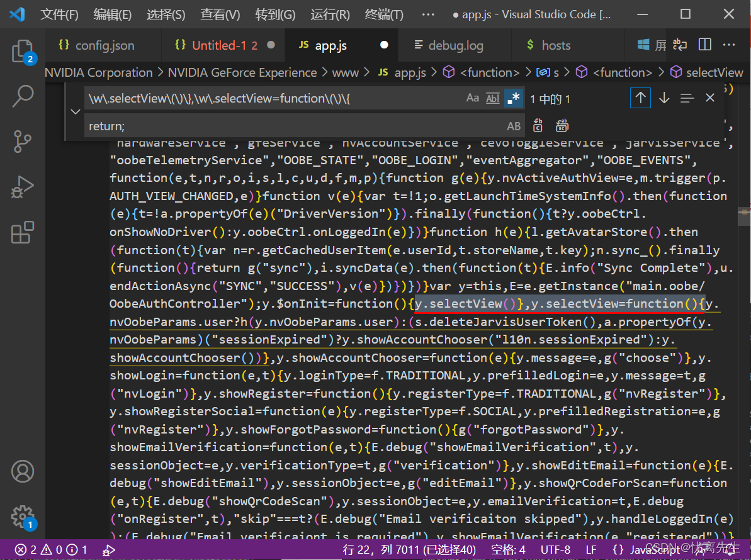This screenshot has width=751, height=560.
Task: Go to next match arrow
Action: 664,98
